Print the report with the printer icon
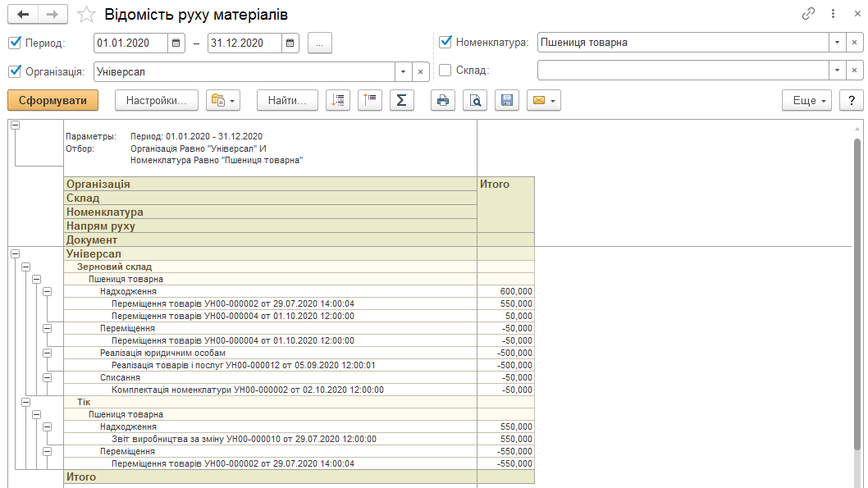Viewport: 868px width, 488px height. (x=443, y=100)
